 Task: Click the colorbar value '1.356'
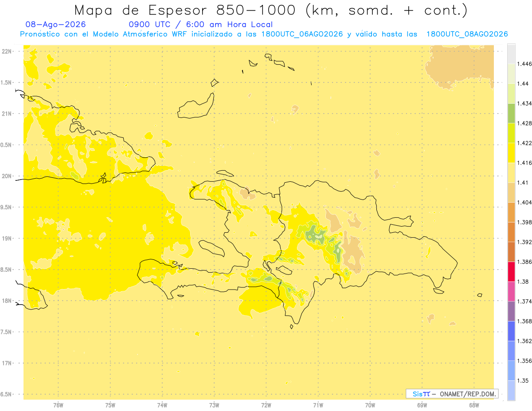(524, 361)
